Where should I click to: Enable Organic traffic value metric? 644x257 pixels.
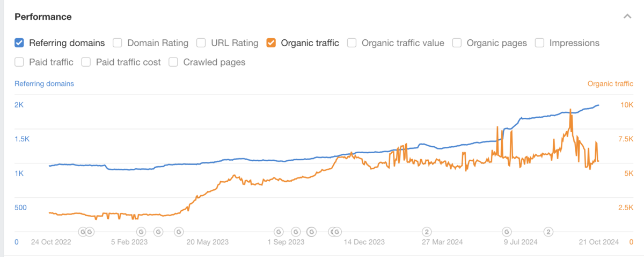pyautogui.click(x=352, y=43)
